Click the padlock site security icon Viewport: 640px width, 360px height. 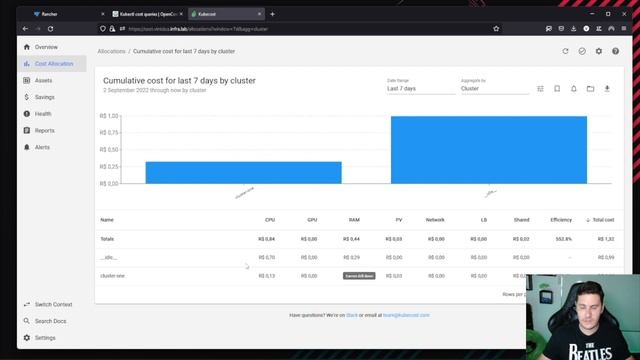112,29
